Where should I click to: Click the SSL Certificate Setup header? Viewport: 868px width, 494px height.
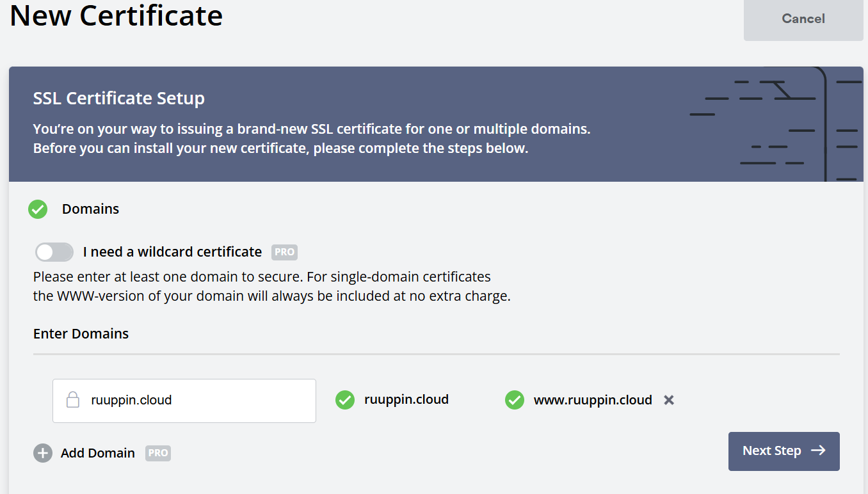118,98
